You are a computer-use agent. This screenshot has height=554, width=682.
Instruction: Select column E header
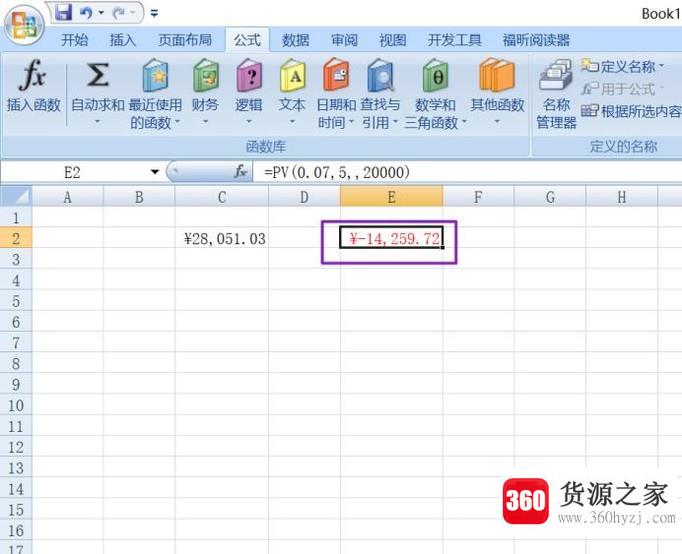(391, 197)
